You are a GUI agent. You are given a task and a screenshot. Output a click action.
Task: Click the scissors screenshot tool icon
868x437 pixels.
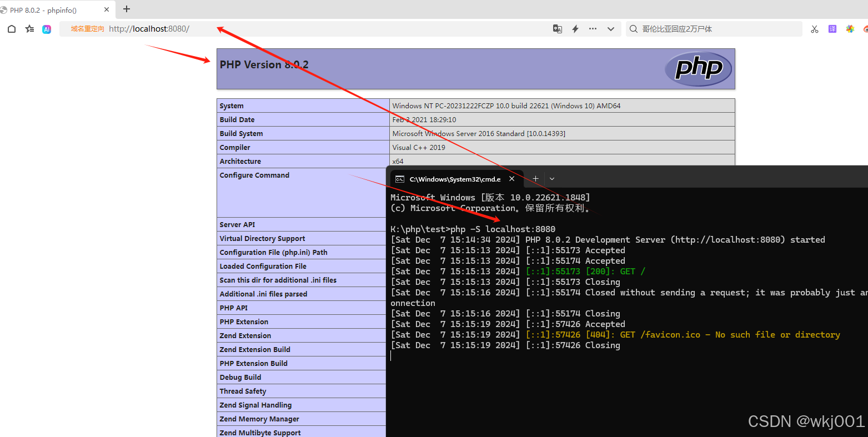click(x=815, y=29)
